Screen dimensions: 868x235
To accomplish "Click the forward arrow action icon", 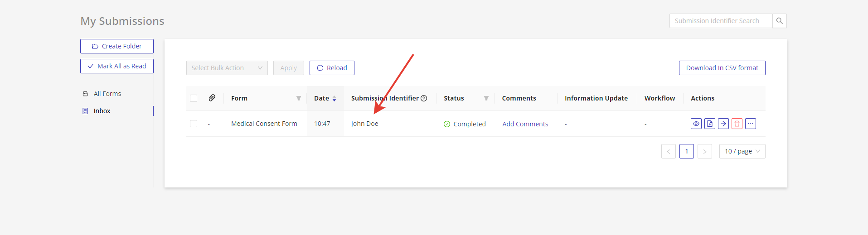I will pyautogui.click(x=723, y=124).
